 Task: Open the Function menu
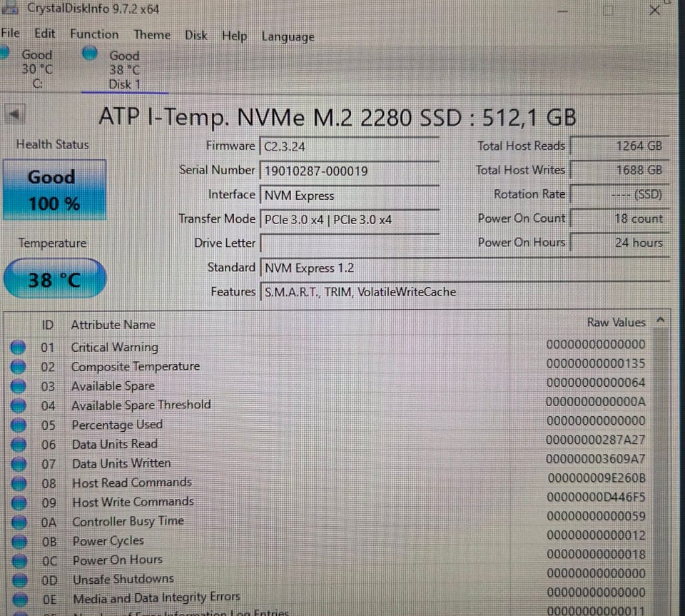[x=94, y=34]
